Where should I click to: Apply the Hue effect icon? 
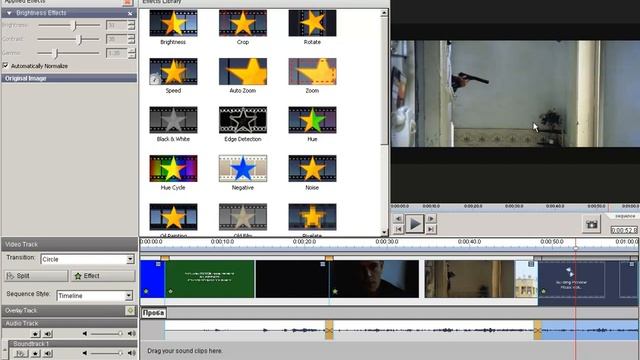312,120
